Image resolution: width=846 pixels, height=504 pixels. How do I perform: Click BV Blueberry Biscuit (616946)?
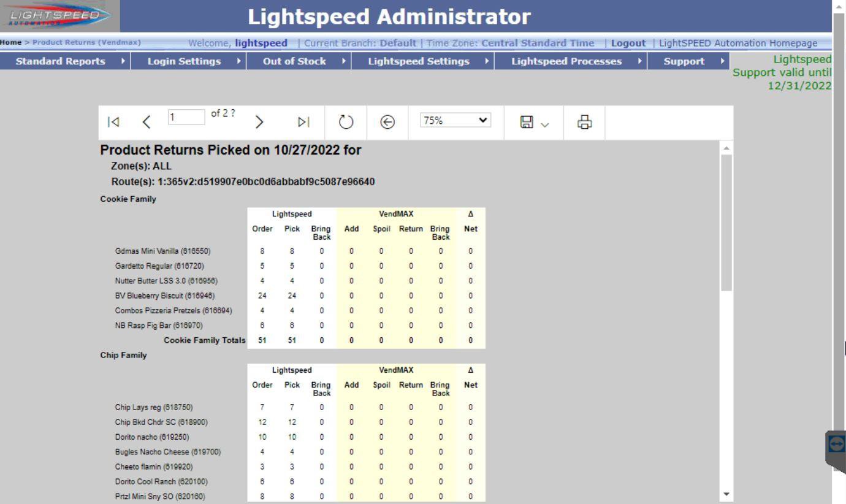(165, 296)
